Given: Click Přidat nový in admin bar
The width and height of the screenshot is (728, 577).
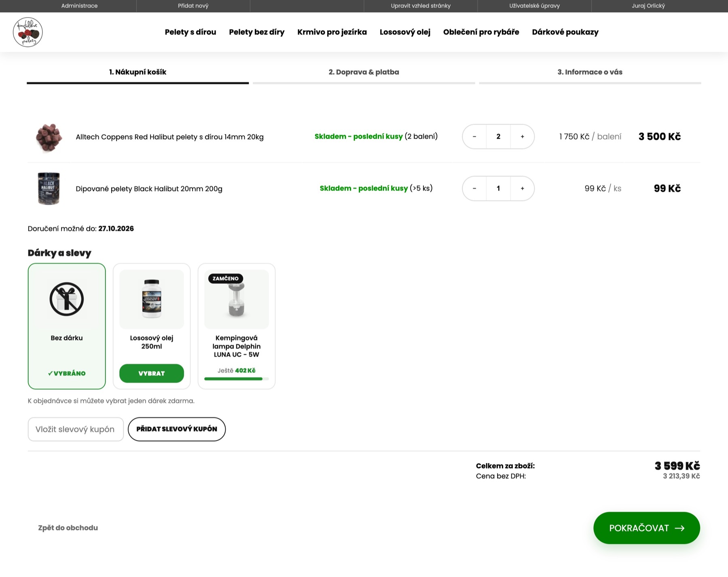Looking at the screenshot, I should (x=193, y=6).
